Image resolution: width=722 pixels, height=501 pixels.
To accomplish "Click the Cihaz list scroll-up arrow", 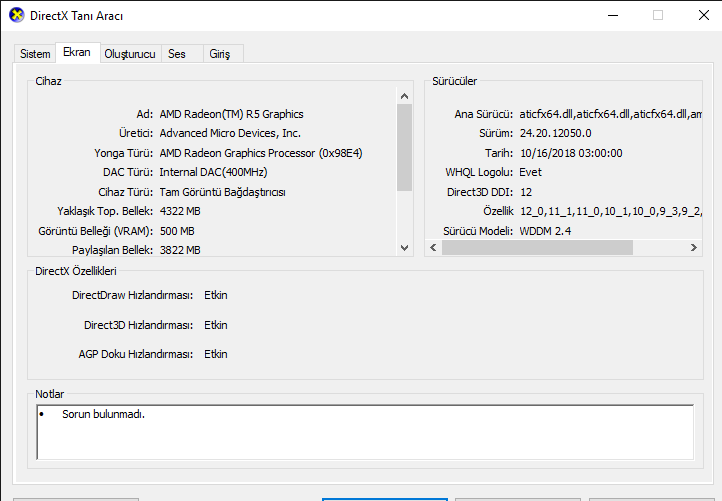I will click(x=404, y=96).
